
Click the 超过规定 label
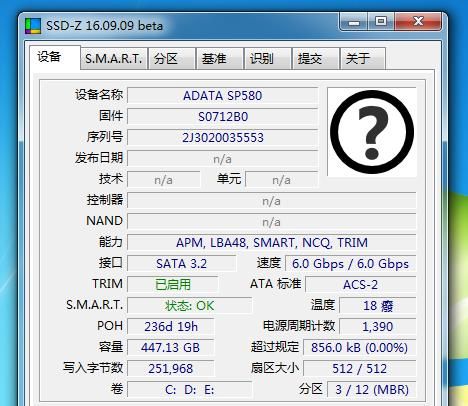point(275,347)
